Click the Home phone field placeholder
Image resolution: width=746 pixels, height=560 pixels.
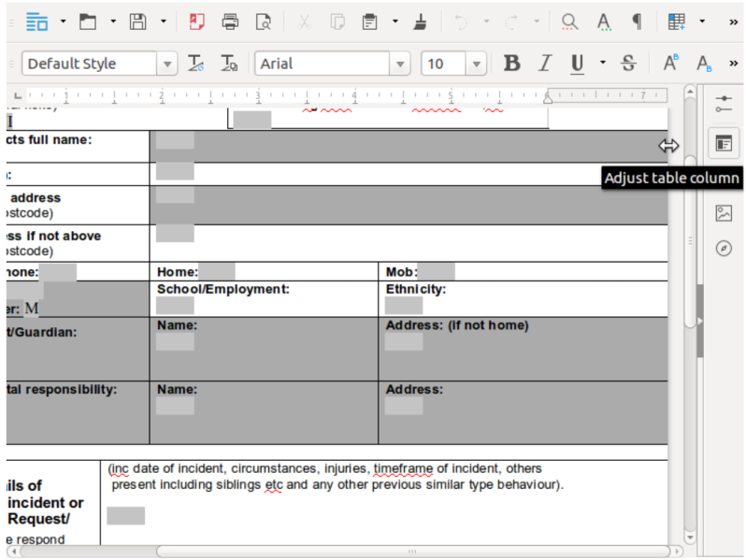[217, 272]
